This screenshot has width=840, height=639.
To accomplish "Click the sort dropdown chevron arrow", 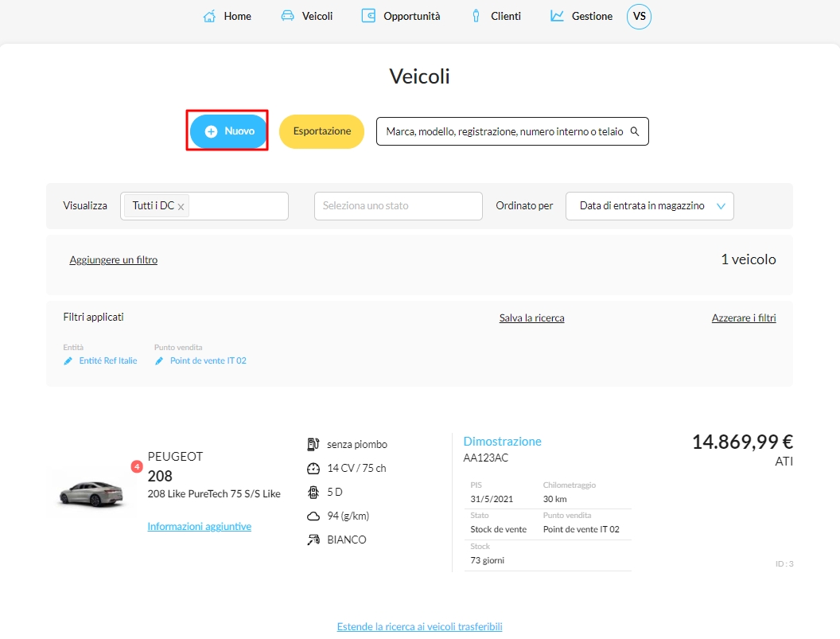I will coord(721,206).
